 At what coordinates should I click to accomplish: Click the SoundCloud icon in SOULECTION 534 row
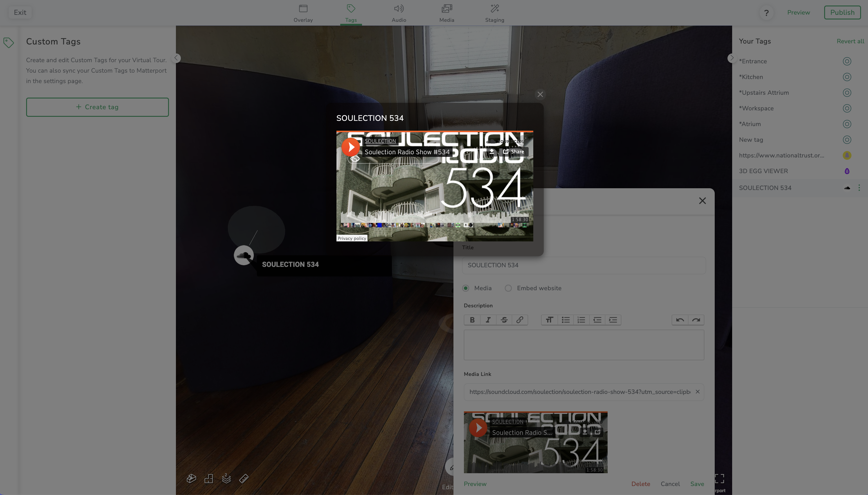point(847,188)
